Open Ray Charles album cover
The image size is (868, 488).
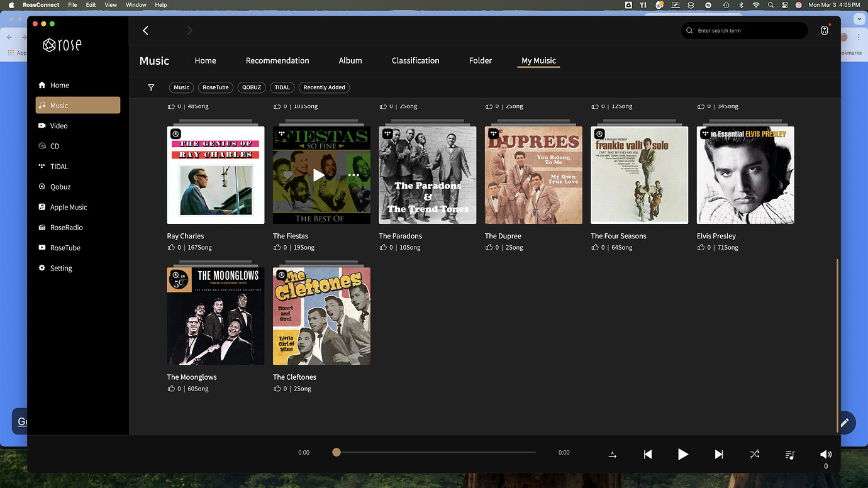pyautogui.click(x=216, y=175)
